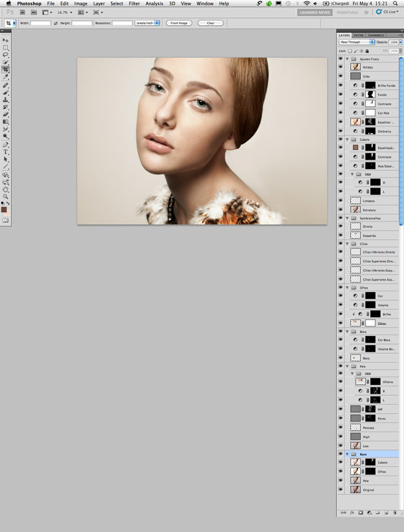Select the Line tool
Viewport: 404px width, 532px height.
point(5,167)
